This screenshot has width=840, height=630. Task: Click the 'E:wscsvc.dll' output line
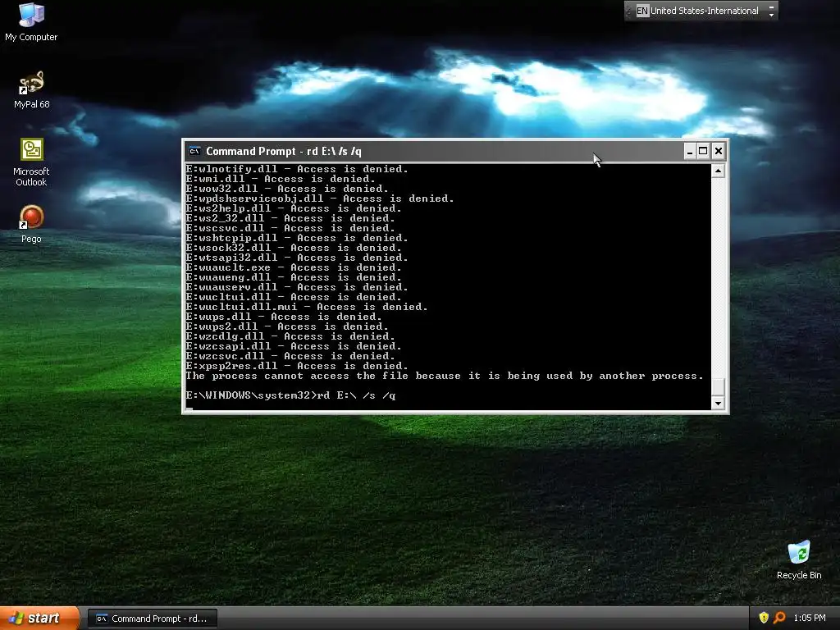point(290,228)
